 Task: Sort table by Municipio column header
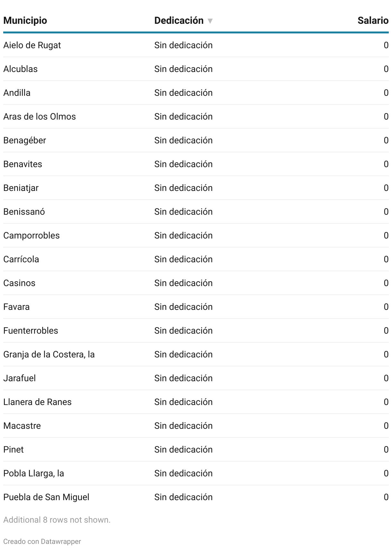[x=25, y=21]
